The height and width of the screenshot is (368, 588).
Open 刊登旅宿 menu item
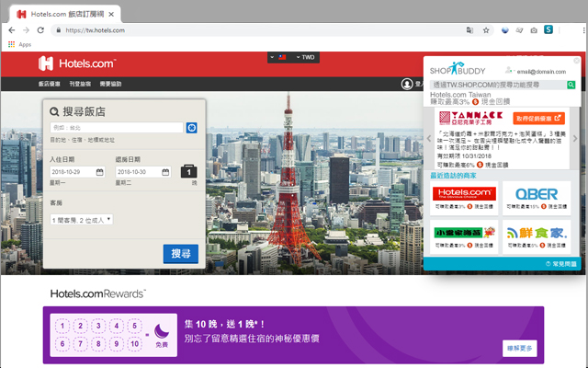80,84
